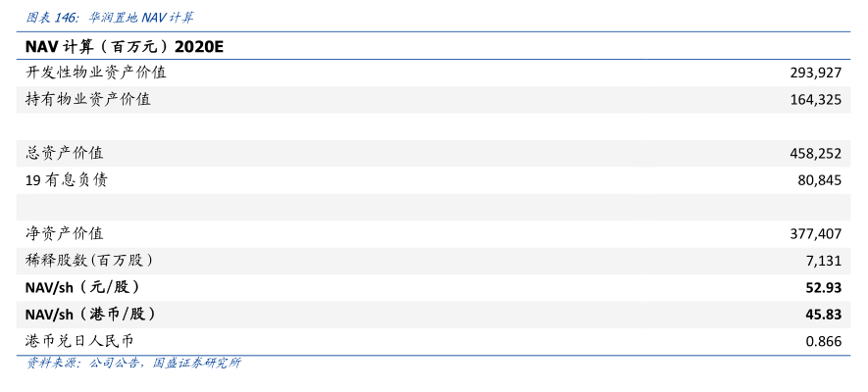Screen dimensions: 868x392
Task: Click the 总资产价值 row label
Action: [64, 153]
